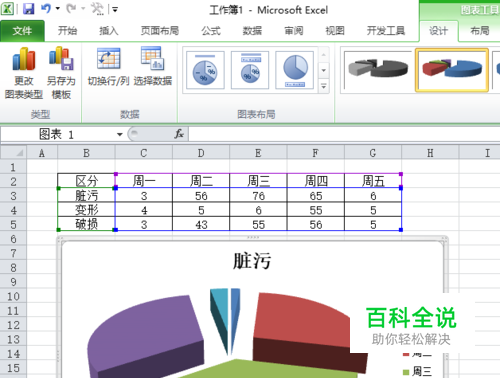Switch to the Review (审阅) tab
This screenshot has height=378, width=500.
pyautogui.click(x=294, y=31)
